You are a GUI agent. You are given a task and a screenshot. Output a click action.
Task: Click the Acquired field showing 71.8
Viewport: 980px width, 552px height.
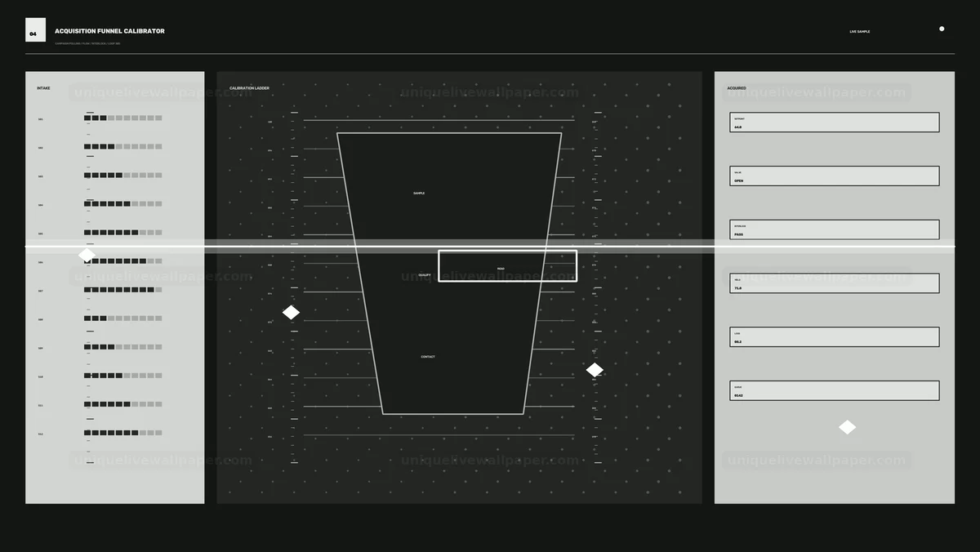(x=835, y=283)
